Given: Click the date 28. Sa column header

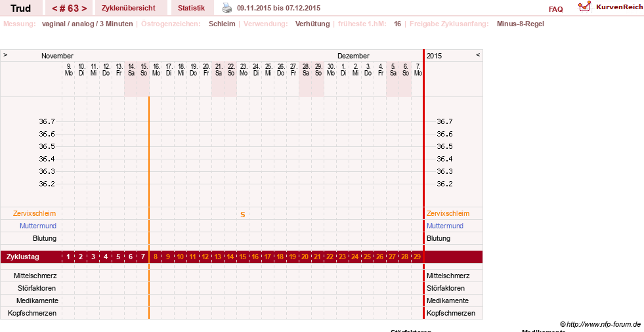Looking at the screenshot, I should click(x=305, y=70).
